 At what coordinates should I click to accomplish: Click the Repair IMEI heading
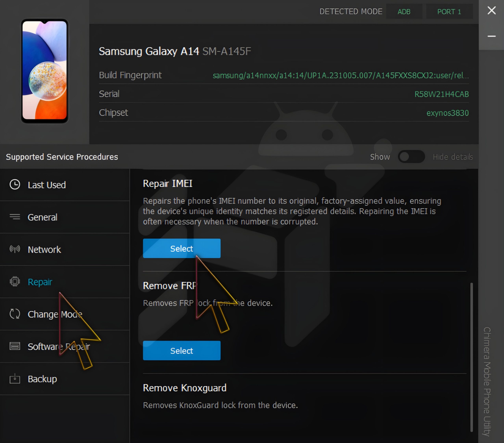pos(168,183)
